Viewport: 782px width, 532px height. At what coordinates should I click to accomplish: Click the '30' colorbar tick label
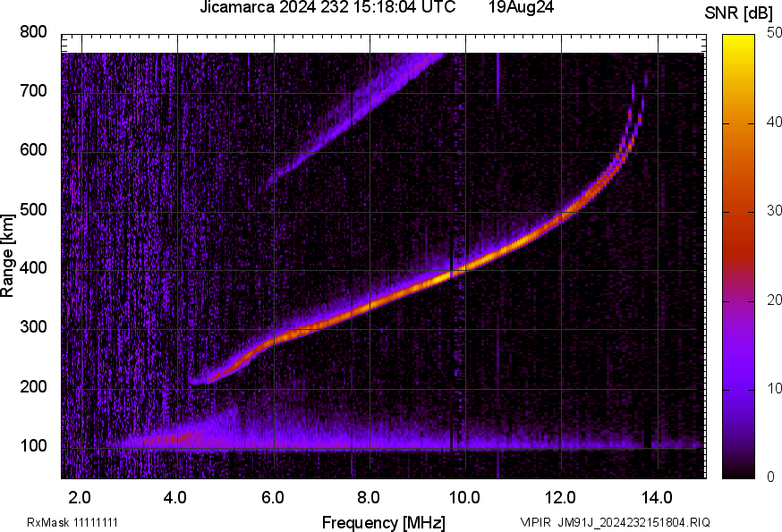click(x=774, y=211)
